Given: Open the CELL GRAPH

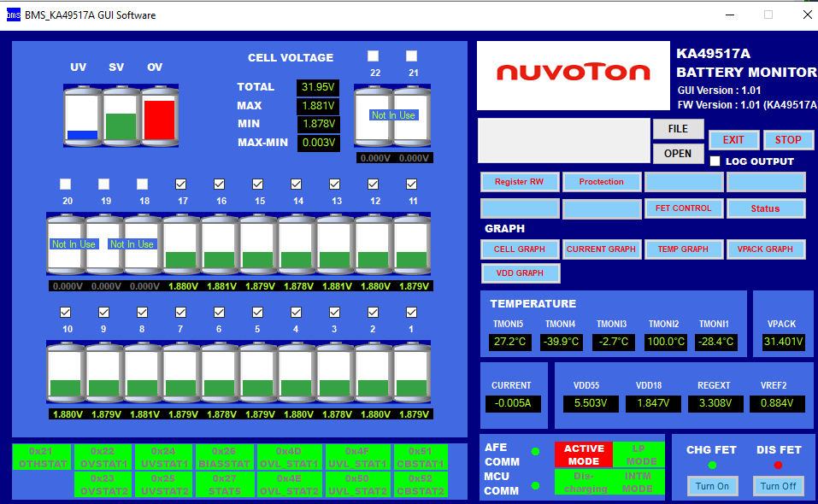Looking at the screenshot, I should (520, 249).
